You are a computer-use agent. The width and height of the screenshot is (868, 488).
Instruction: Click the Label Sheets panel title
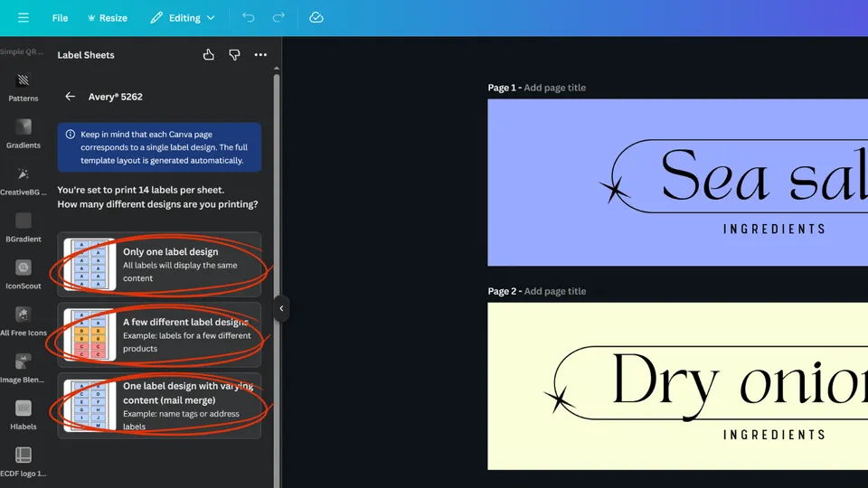pyautogui.click(x=86, y=55)
